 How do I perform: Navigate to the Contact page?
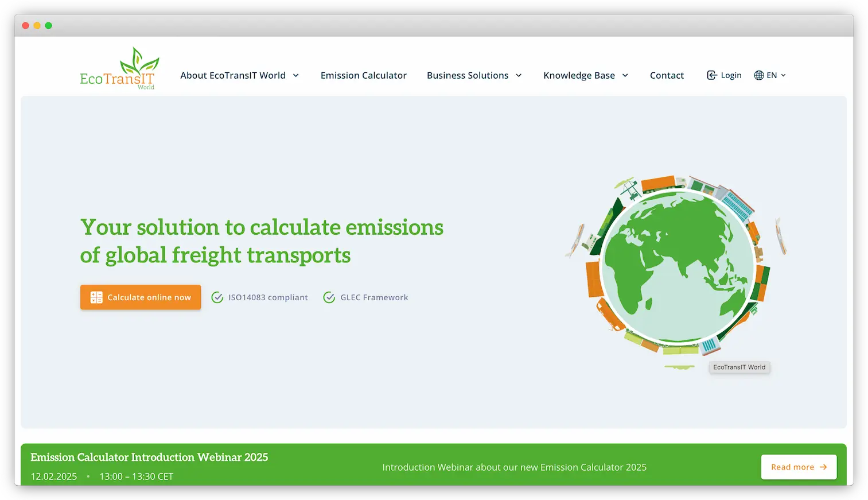667,75
